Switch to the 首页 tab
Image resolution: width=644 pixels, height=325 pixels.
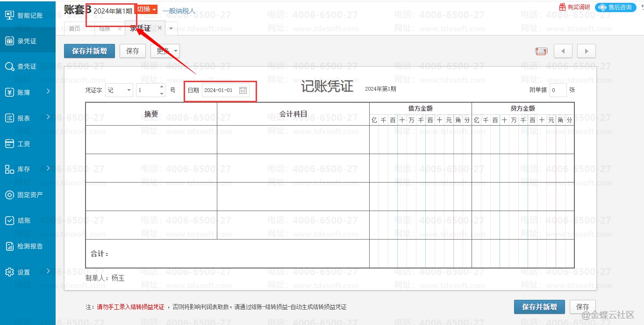(74, 28)
